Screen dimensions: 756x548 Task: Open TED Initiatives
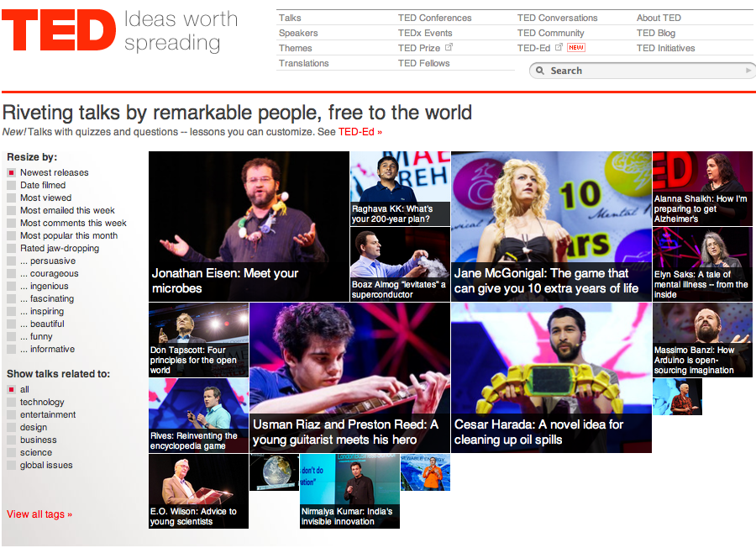[665, 48]
